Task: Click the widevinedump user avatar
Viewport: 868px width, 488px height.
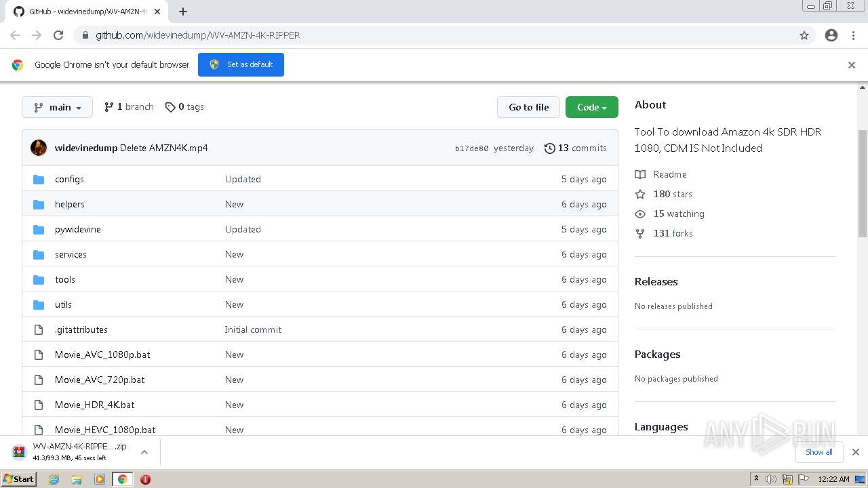Action: point(39,148)
